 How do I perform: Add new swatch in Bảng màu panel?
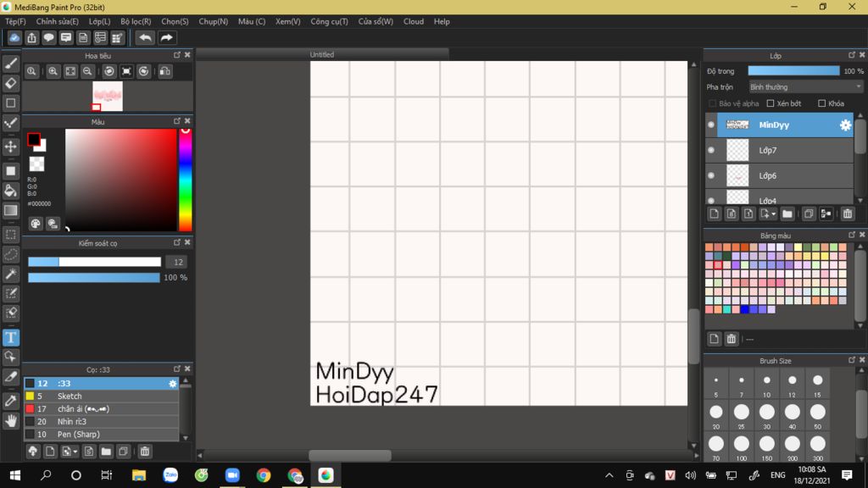click(x=714, y=339)
